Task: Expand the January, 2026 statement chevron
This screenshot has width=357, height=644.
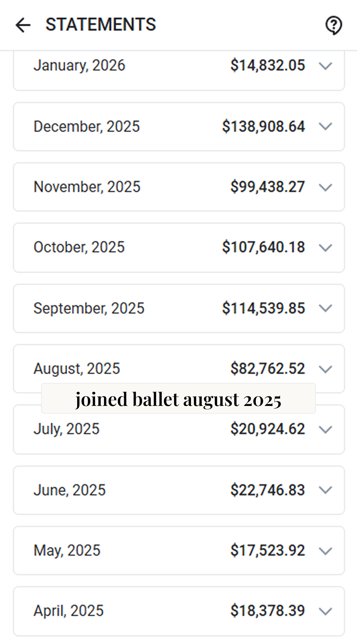Action: tap(325, 66)
